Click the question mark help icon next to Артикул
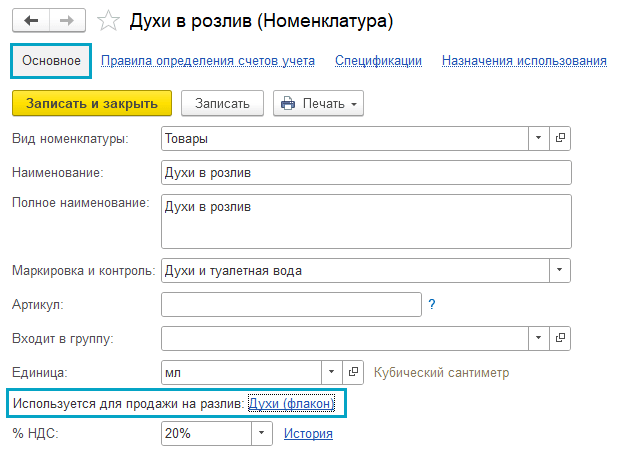The height and width of the screenshot is (451, 627). (432, 304)
